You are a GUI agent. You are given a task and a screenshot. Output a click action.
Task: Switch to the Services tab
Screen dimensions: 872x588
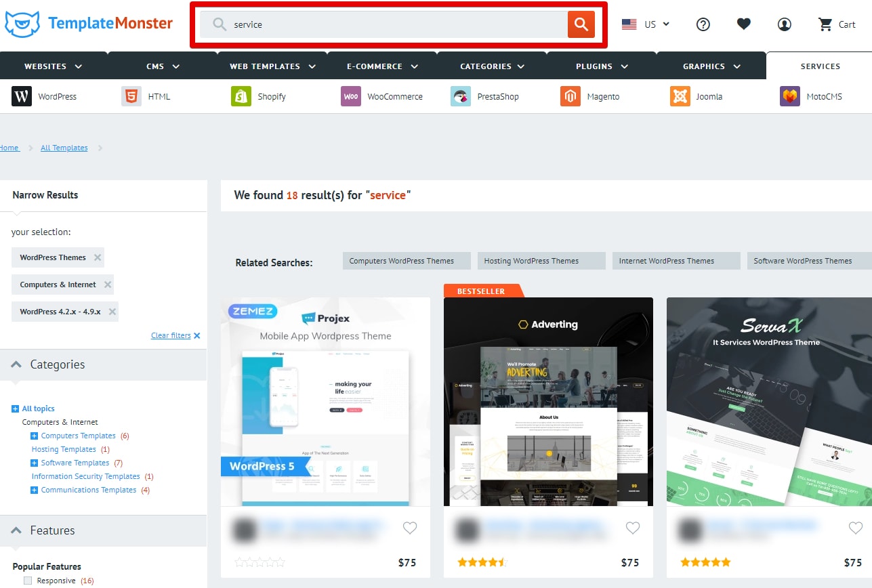click(820, 66)
